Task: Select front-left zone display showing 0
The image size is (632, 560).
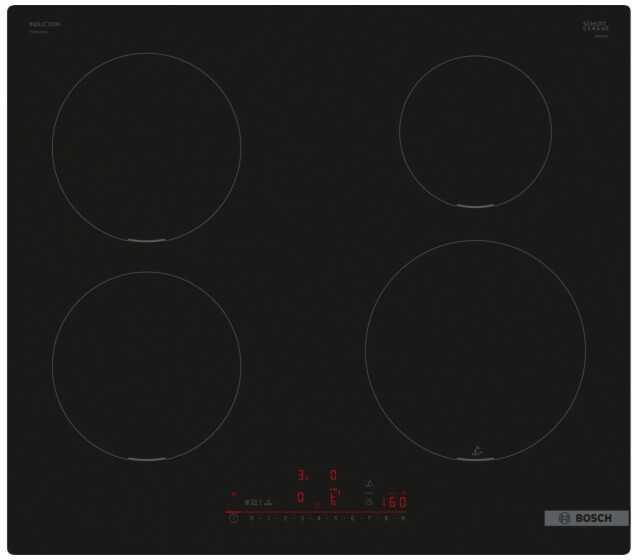Action: (300, 497)
